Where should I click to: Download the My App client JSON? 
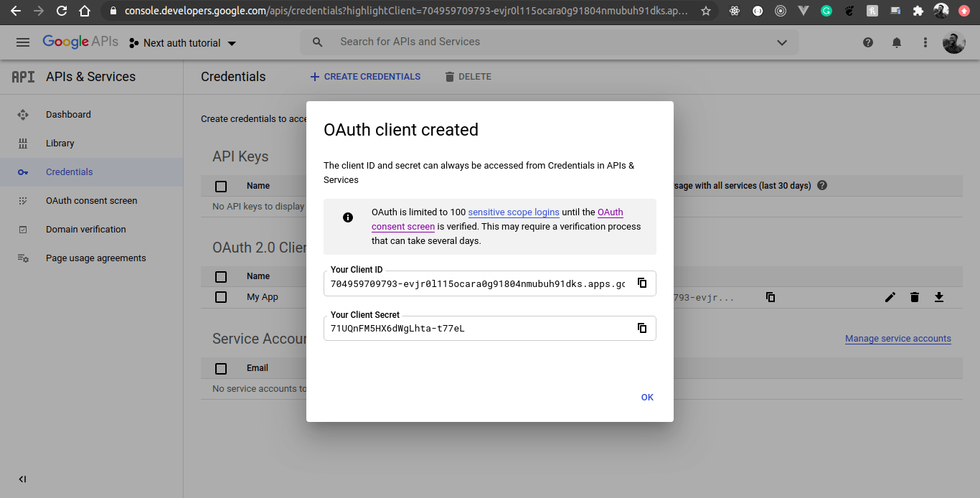tap(938, 296)
